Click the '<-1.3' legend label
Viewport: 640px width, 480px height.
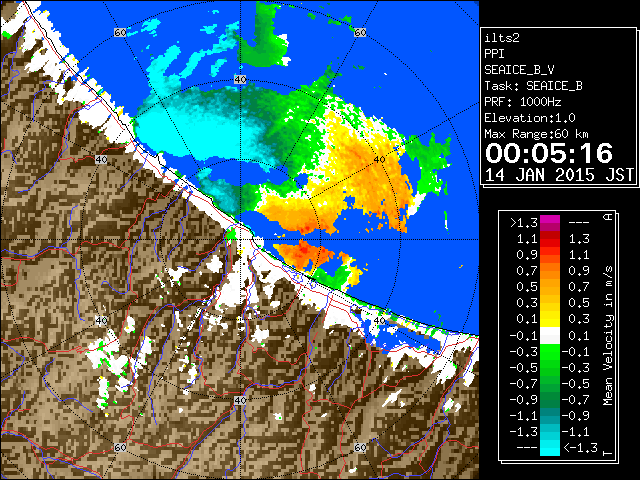[x=580, y=447]
